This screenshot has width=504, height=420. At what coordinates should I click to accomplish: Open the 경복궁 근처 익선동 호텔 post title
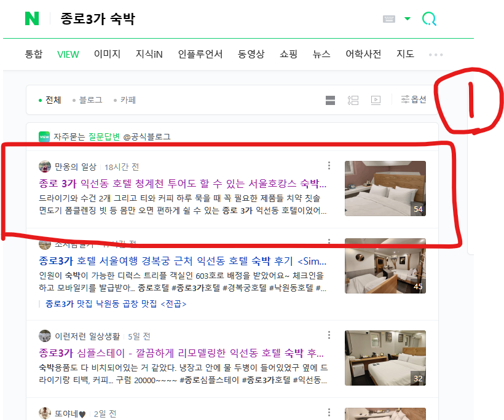(183, 261)
